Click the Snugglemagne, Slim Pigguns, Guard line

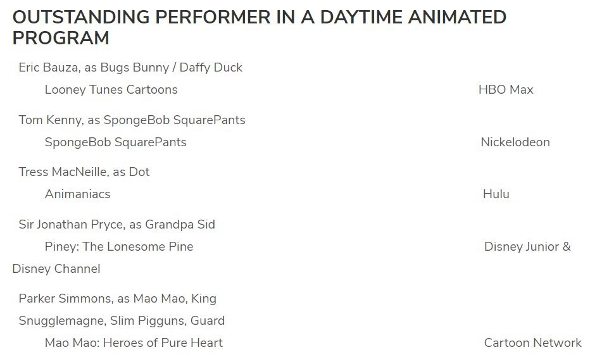tap(122, 321)
